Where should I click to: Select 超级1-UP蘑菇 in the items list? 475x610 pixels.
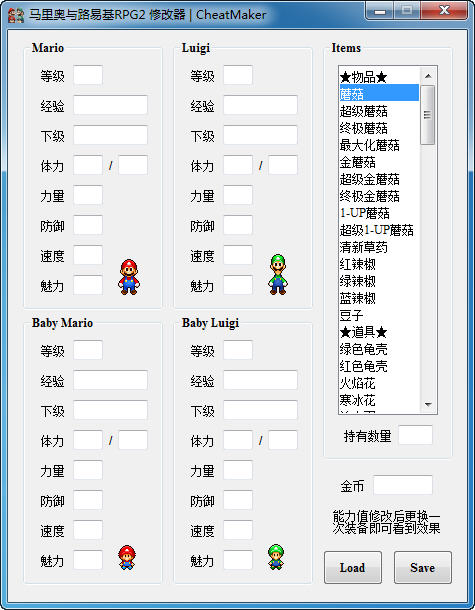click(379, 230)
